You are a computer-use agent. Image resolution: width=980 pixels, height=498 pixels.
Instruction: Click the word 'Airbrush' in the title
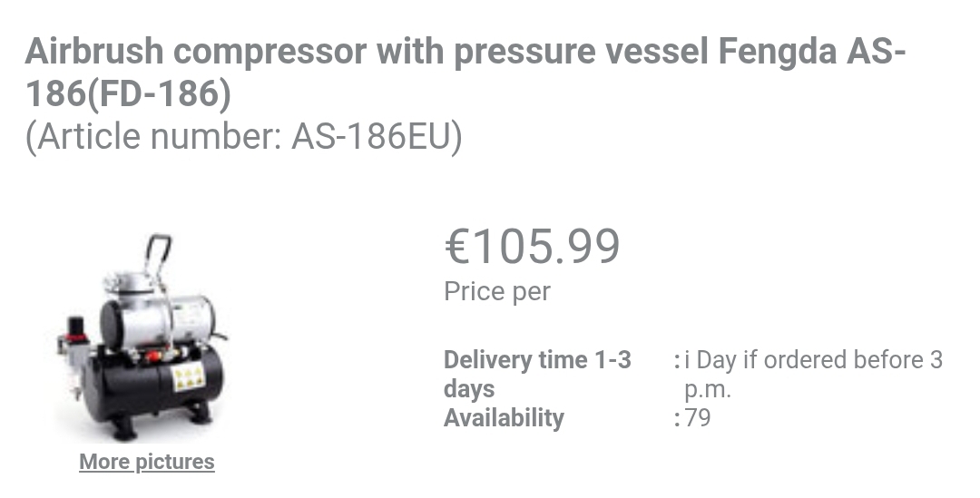pos(94,53)
